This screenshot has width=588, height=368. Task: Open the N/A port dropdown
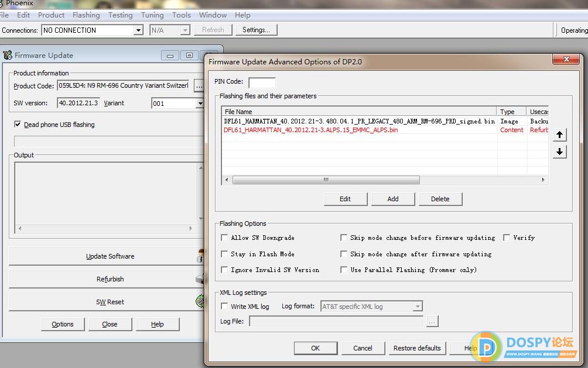(185, 30)
